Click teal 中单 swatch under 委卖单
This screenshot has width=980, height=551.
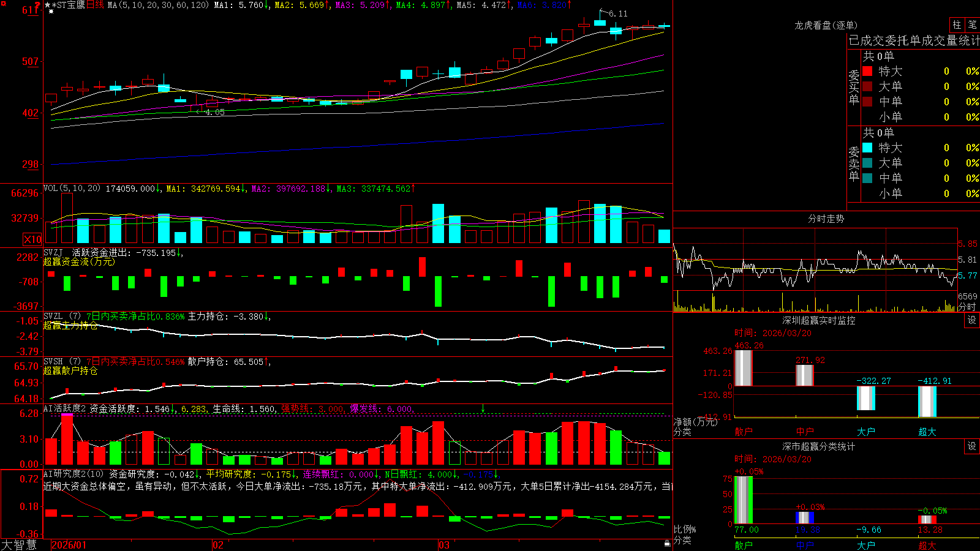coord(867,178)
